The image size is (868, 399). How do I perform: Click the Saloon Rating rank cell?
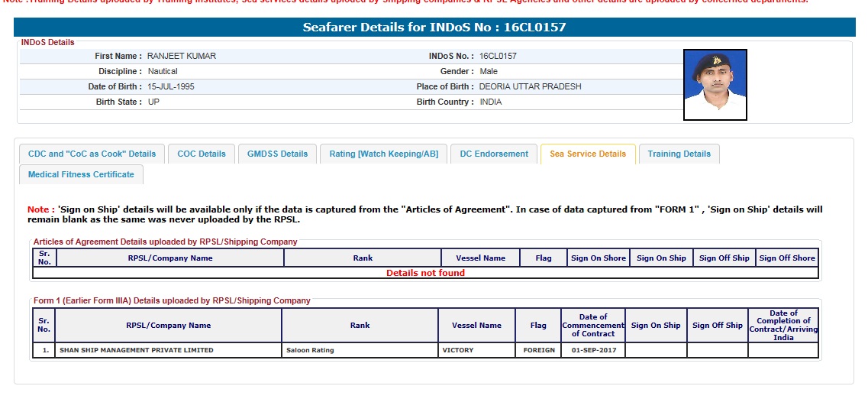click(310, 351)
